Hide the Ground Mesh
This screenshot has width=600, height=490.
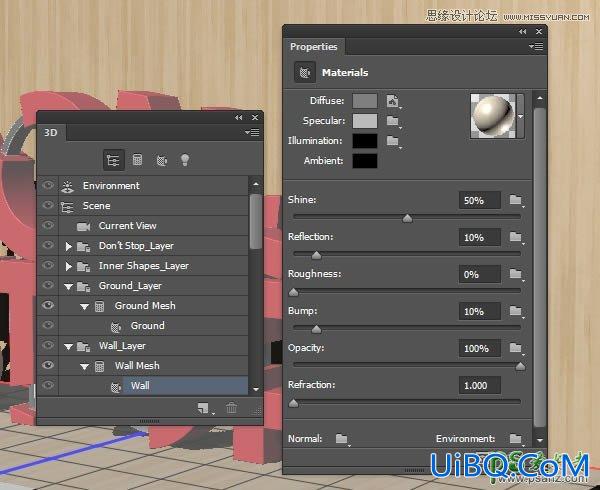48,305
